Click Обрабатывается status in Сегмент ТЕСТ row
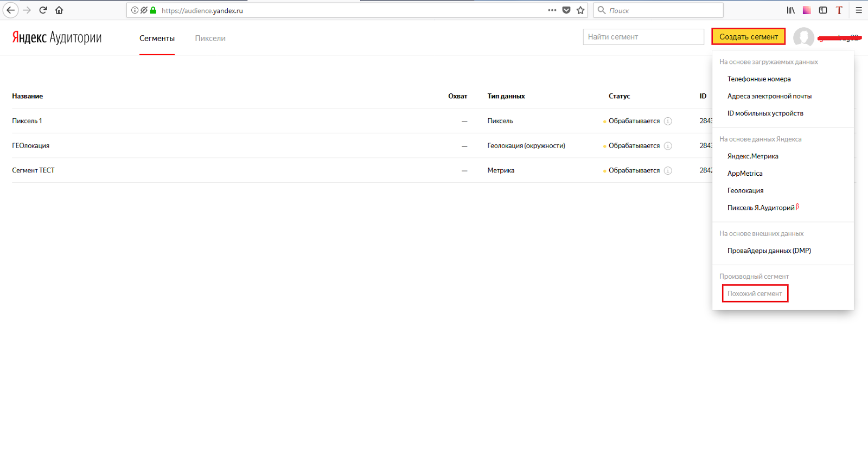This screenshot has width=868, height=460. [634, 170]
